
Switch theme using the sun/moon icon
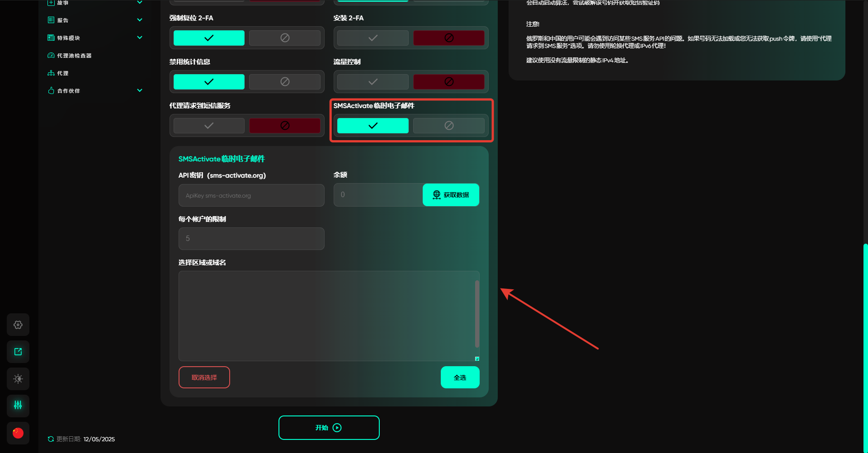coord(18,379)
